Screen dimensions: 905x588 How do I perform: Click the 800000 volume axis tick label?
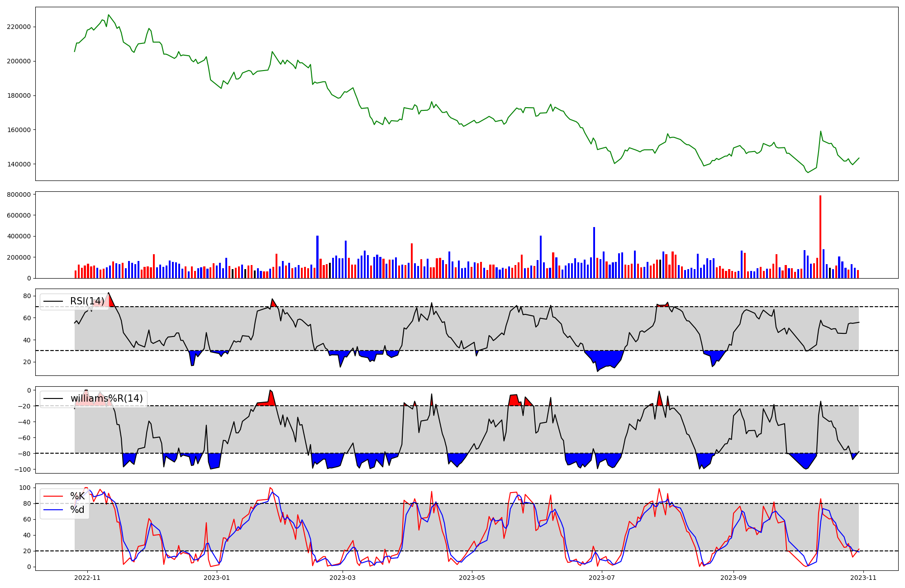pos(19,194)
